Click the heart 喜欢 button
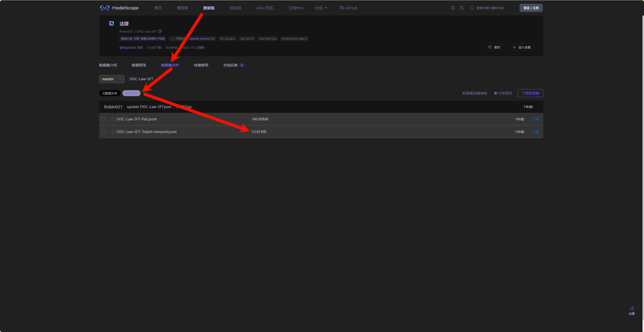Image resolution: width=644 pixels, height=332 pixels. click(x=494, y=47)
